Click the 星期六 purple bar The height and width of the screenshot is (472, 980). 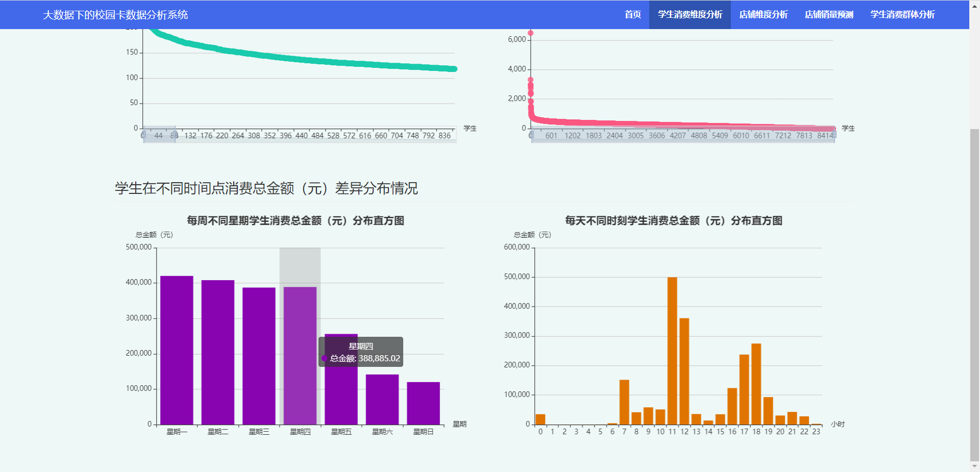coord(382,400)
